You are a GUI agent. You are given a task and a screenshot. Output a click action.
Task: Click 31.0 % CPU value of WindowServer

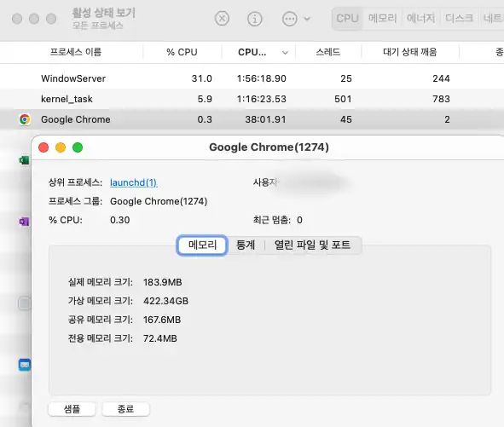pos(201,78)
